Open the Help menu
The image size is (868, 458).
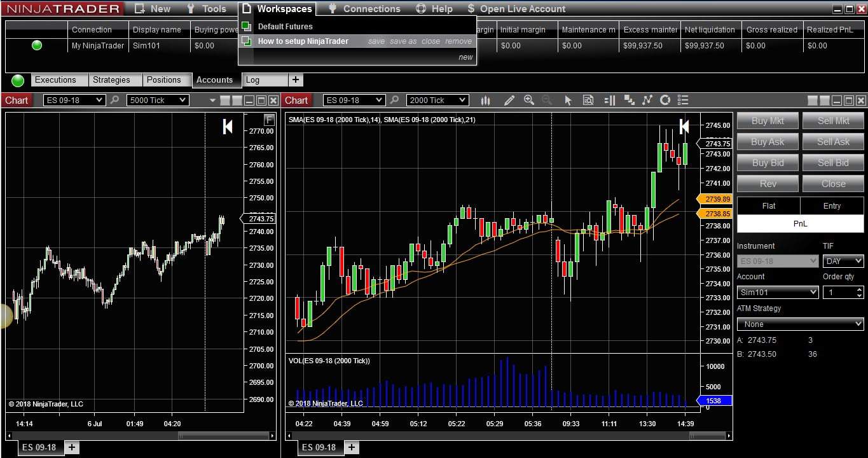click(x=434, y=8)
